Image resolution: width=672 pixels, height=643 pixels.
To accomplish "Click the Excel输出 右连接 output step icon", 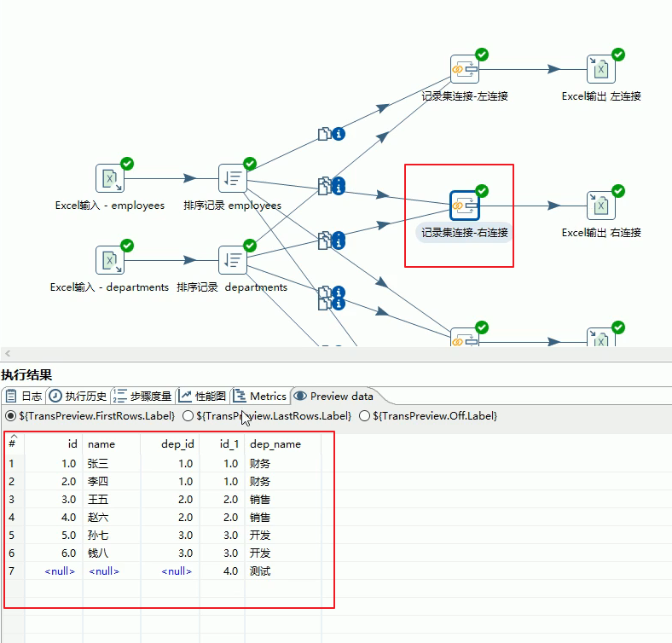I will pos(601,206).
